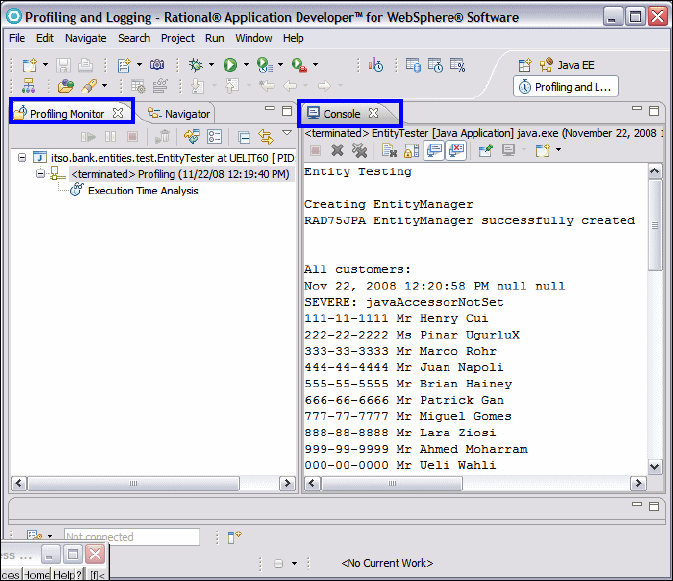
Task: Open the Run dropdown arrow
Action: tap(246, 65)
